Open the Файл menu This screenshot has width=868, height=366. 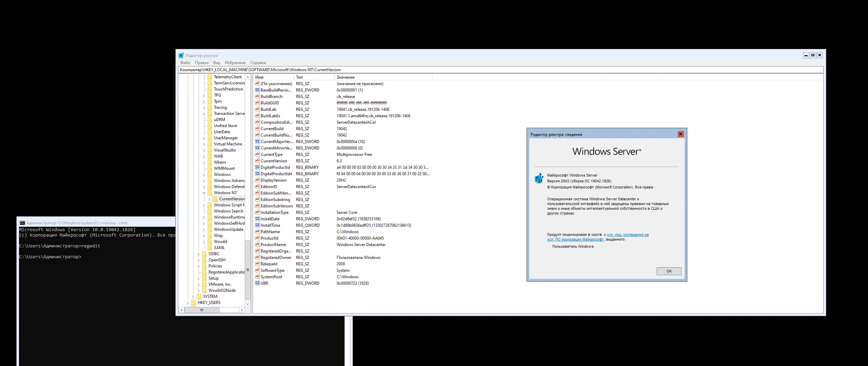click(x=185, y=63)
